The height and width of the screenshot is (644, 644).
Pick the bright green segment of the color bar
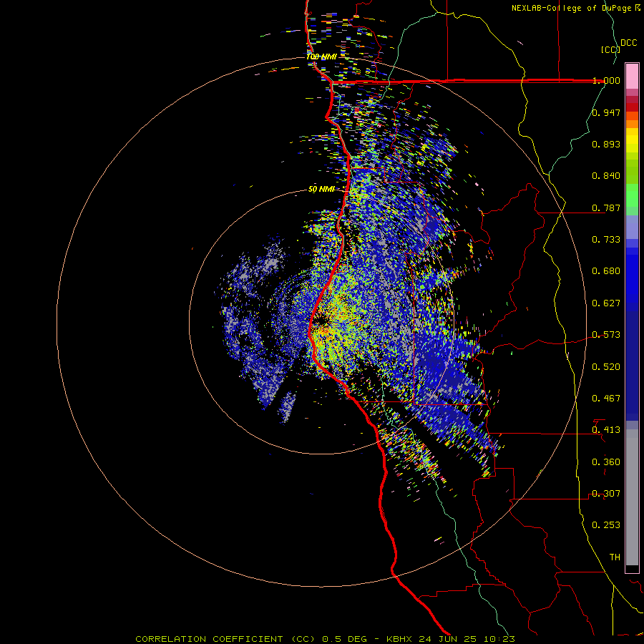click(x=632, y=195)
